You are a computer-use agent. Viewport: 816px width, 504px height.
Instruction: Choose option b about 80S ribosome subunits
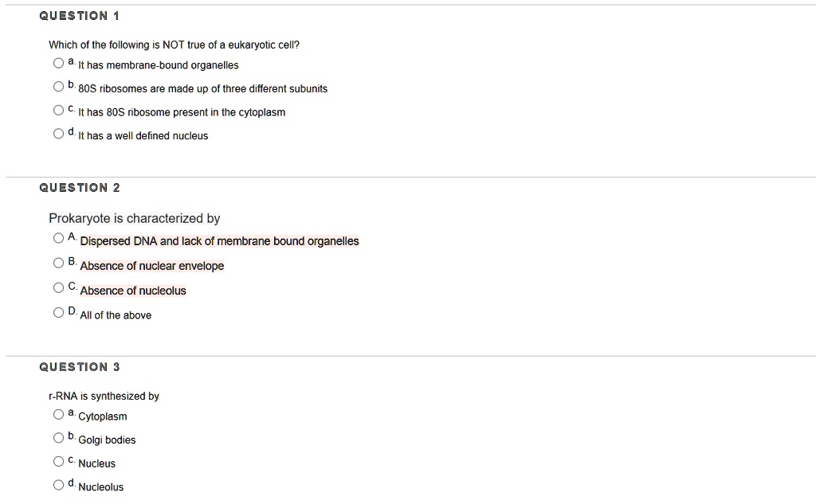click(x=58, y=86)
